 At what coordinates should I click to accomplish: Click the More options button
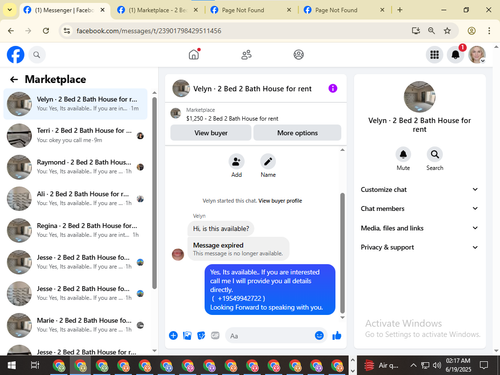click(x=297, y=133)
